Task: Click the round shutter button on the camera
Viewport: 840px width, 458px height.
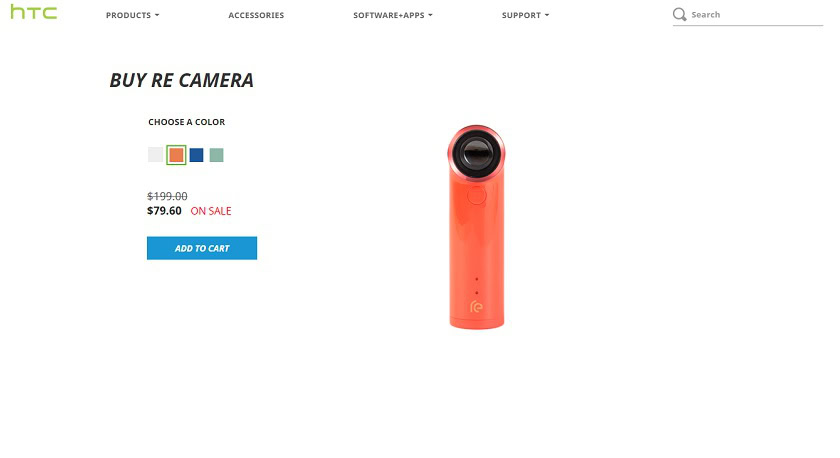Action: point(476,195)
